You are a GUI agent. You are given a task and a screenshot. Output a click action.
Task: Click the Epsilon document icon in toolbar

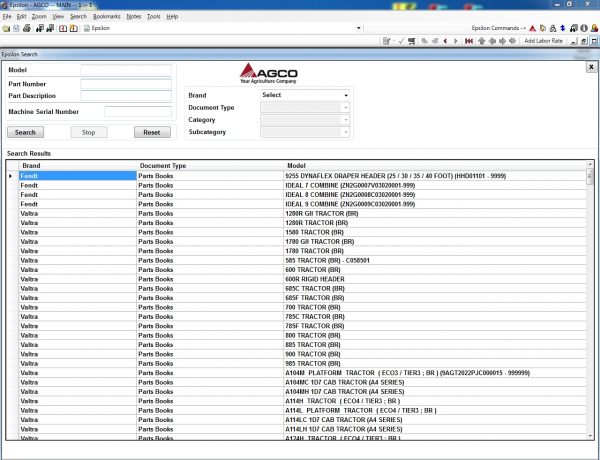[x=87, y=28]
